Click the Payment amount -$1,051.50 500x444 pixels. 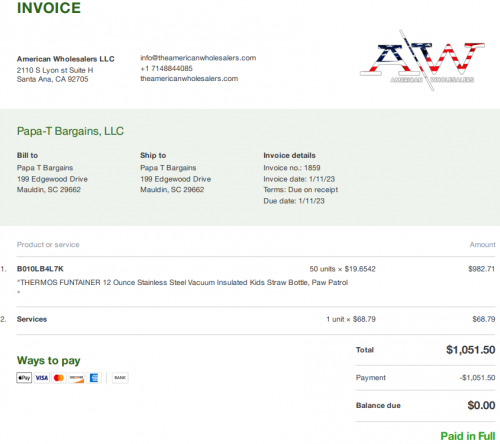tap(477, 378)
